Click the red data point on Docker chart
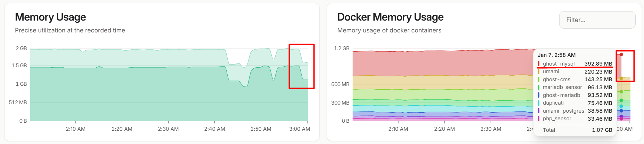 (x=621, y=54)
